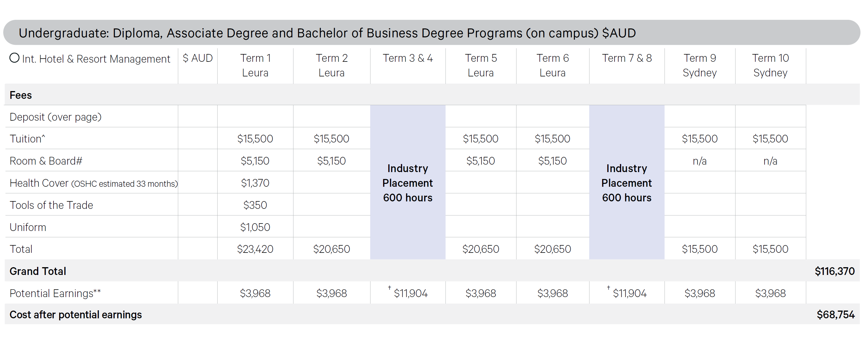This screenshot has width=868, height=339.
Task: Click the Cost after potential earnings value $68,754
Action: click(x=835, y=314)
